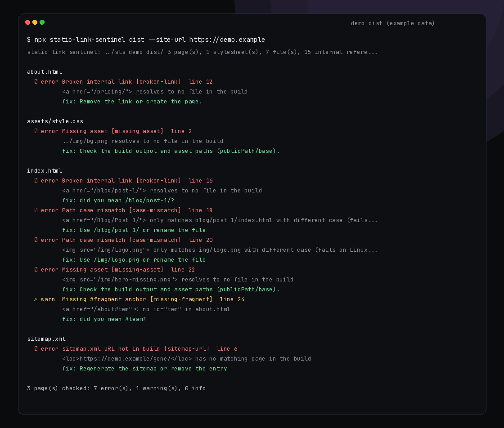Viewport: 504px width, 428px height.
Task: Select the about.html file heading
Action: 45,72
